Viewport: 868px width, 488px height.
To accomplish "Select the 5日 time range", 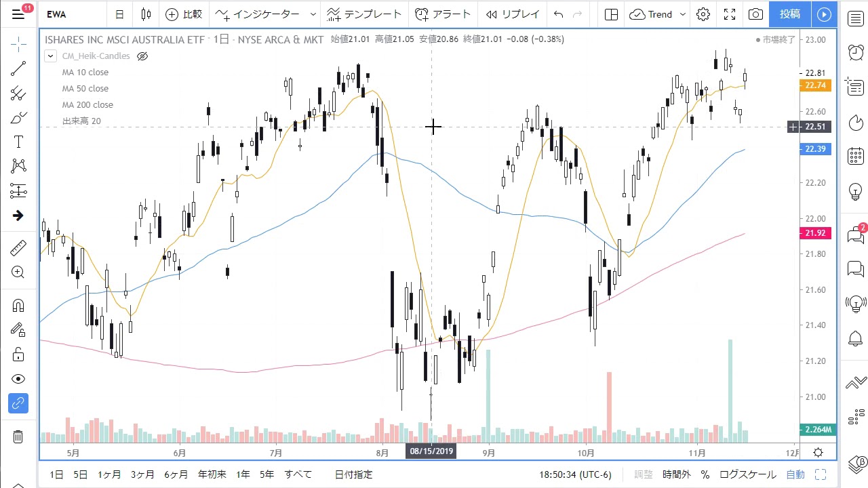I will tap(80, 474).
